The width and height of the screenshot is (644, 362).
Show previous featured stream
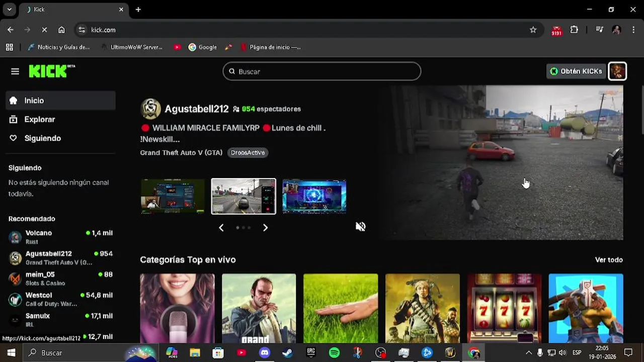pos(221,228)
